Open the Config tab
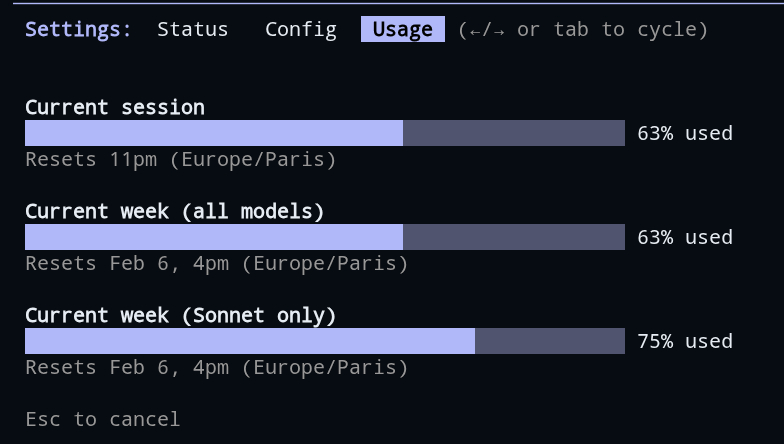The width and height of the screenshot is (784, 444). click(300, 29)
